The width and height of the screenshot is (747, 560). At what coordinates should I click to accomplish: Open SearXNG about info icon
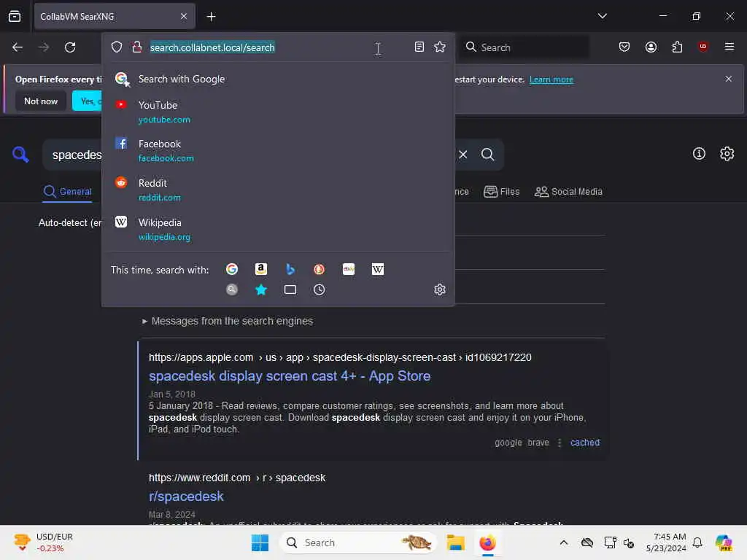(699, 153)
